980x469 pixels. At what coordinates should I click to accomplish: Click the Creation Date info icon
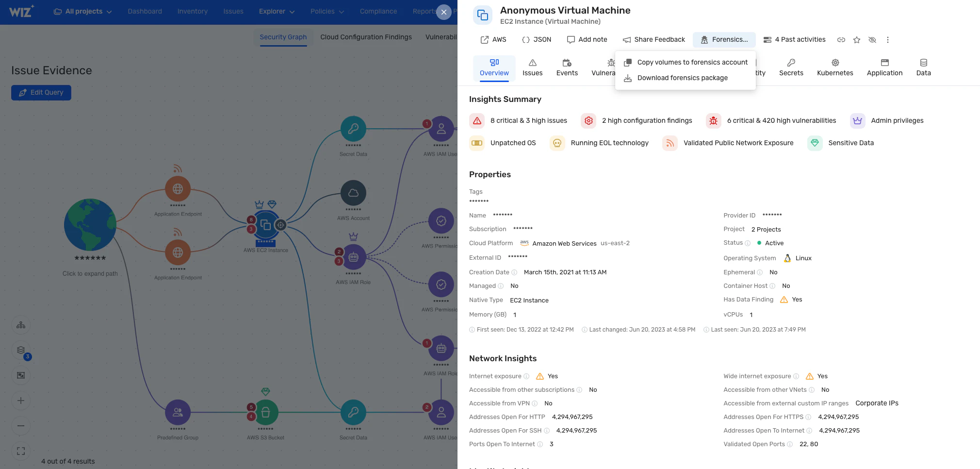click(514, 272)
